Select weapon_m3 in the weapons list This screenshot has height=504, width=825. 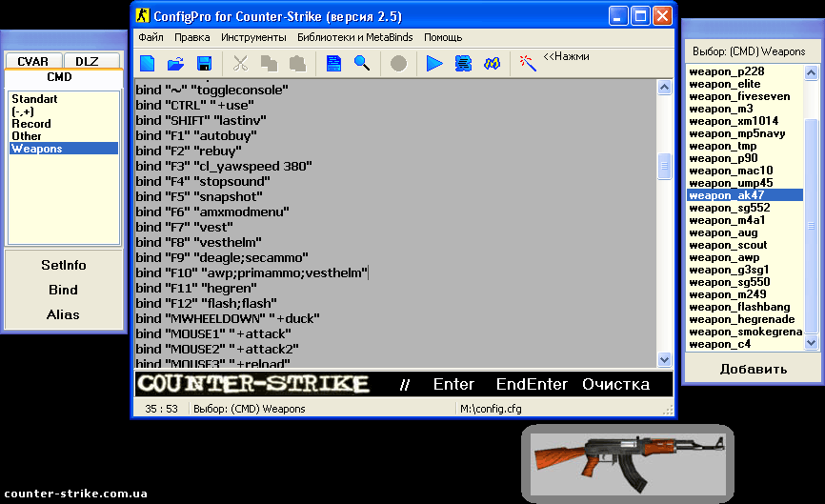[x=744, y=109]
